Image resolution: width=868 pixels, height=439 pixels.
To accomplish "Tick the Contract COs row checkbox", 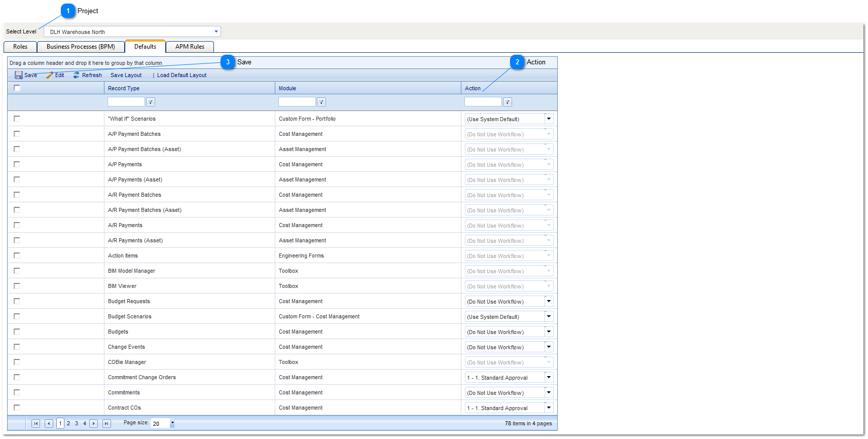I will tap(17, 408).
